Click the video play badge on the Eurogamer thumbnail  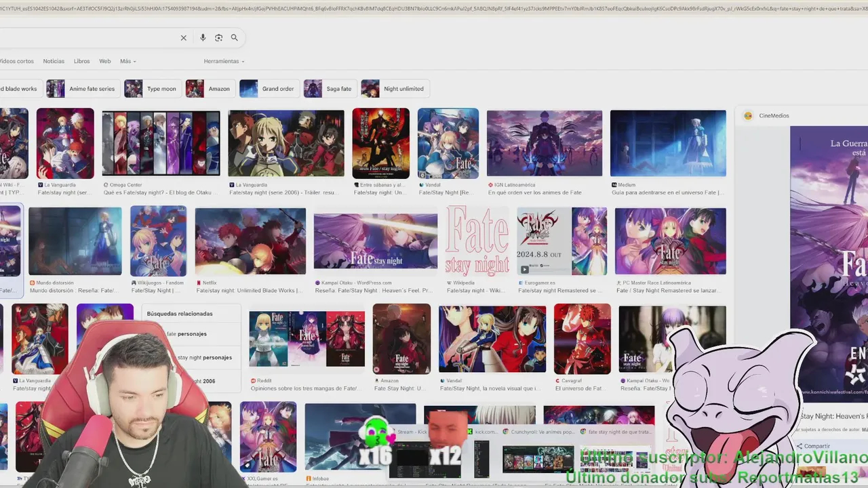(524, 269)
